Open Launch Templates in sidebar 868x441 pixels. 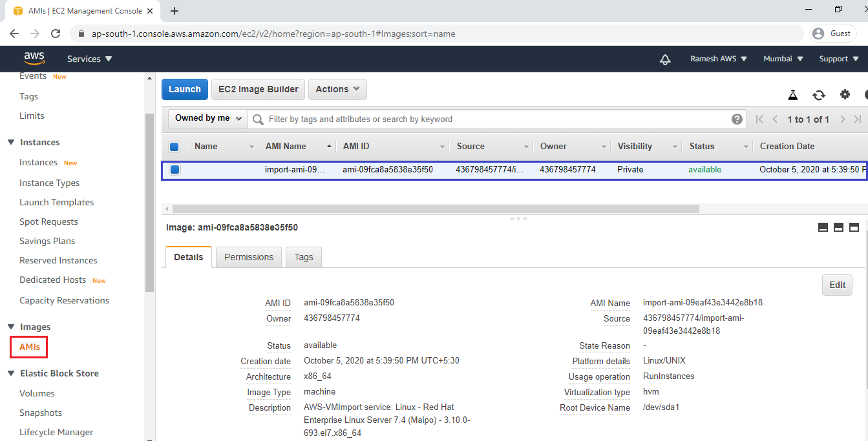click(57, 202)
